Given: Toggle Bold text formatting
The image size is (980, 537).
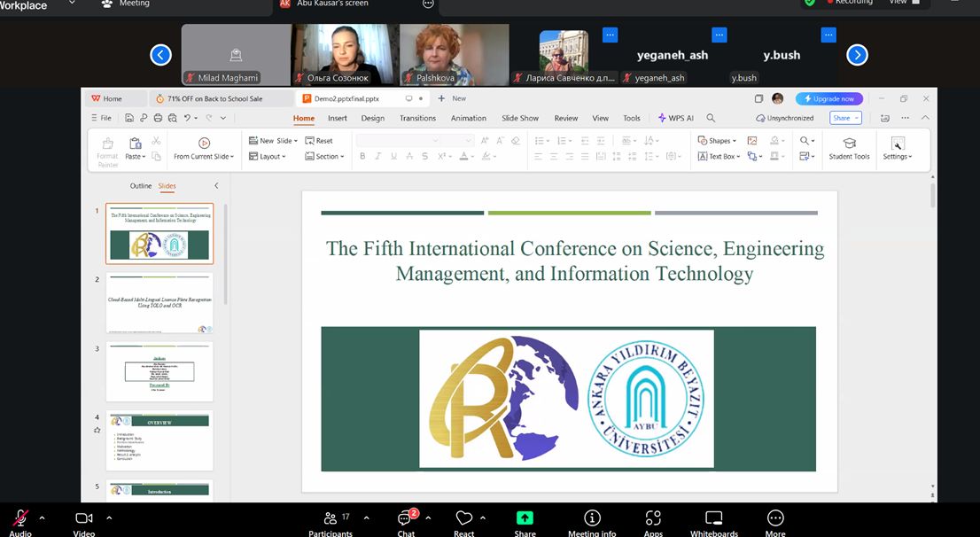Looking at the screenshot, I should tap(362, 157).
